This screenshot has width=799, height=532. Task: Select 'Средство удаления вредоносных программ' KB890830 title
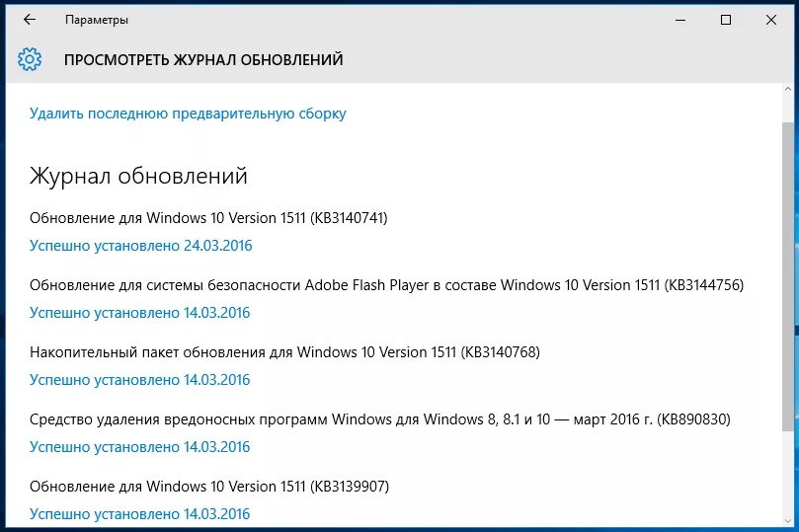380,419
